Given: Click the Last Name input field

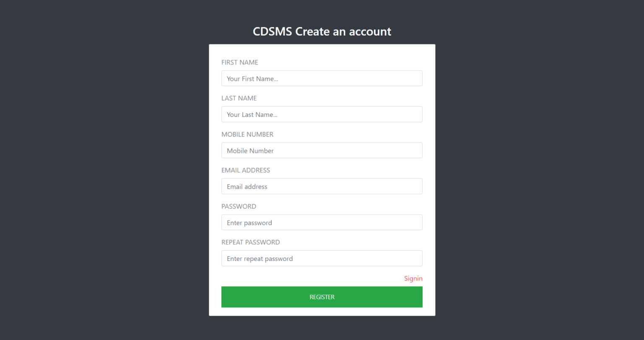Looking at the screenshot, I should click(x=322, y=114).
